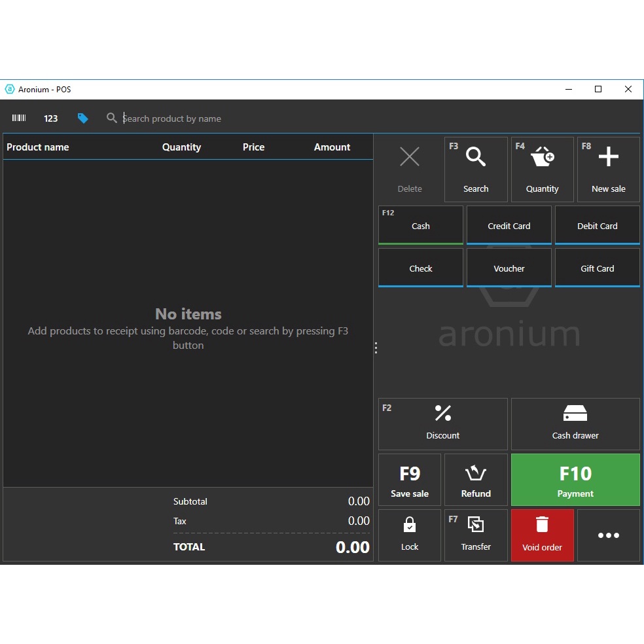Open more options via the ellipsis button

[x=608, y=535]
